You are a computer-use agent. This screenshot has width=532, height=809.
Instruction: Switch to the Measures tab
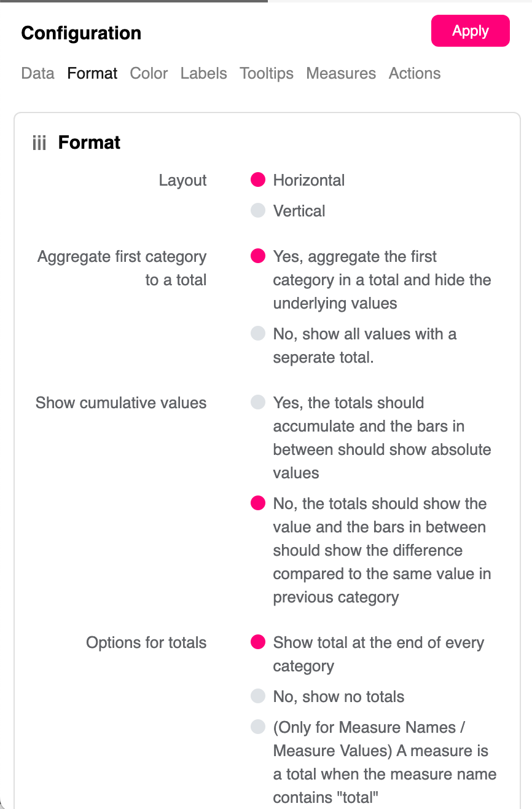click(341, 74)
